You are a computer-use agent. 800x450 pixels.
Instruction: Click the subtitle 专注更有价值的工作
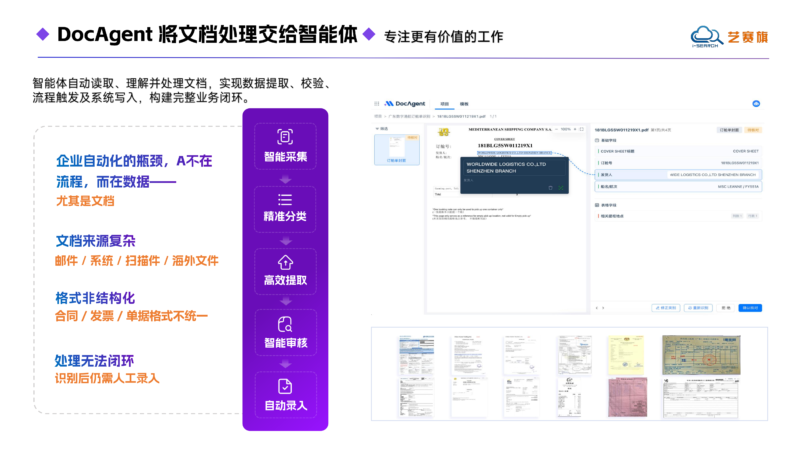(443, 37)
